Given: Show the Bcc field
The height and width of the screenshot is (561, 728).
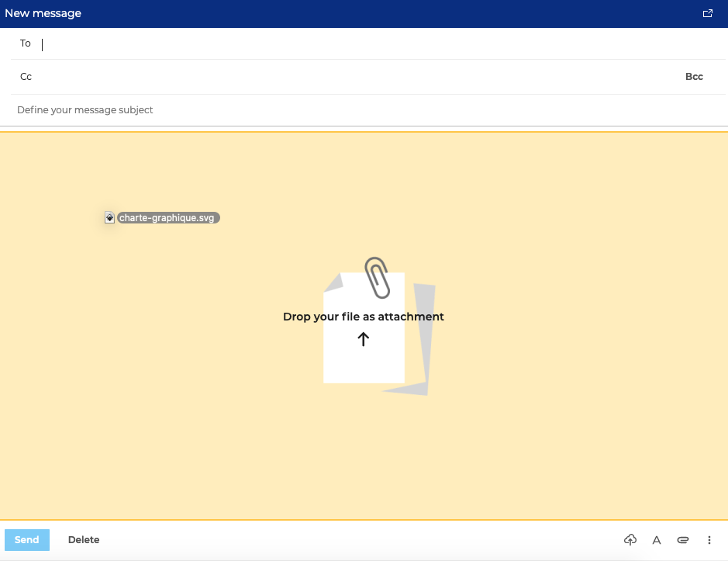Looking at the screenshot, I should pyautogui.click(x=694, y=77).
